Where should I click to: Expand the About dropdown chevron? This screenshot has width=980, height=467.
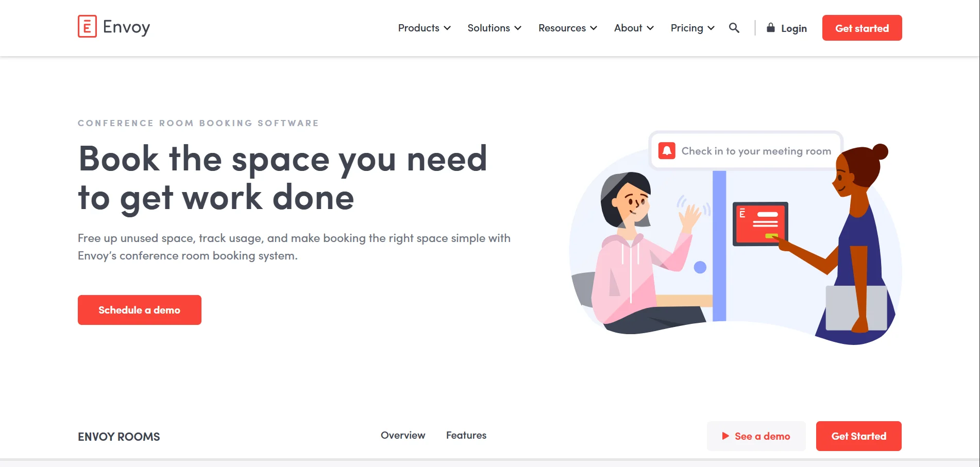coord(650,28)
